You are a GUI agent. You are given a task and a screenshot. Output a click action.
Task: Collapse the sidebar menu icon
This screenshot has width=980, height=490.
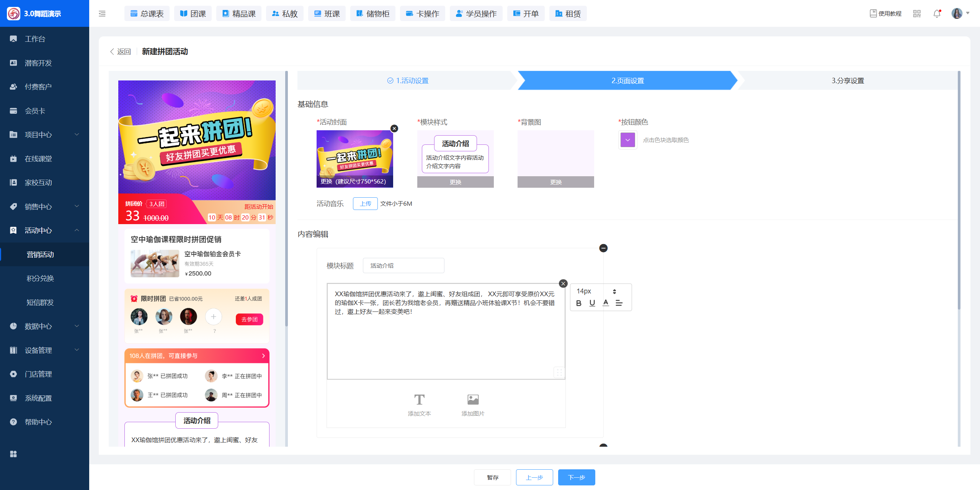(x=102, y=14)
